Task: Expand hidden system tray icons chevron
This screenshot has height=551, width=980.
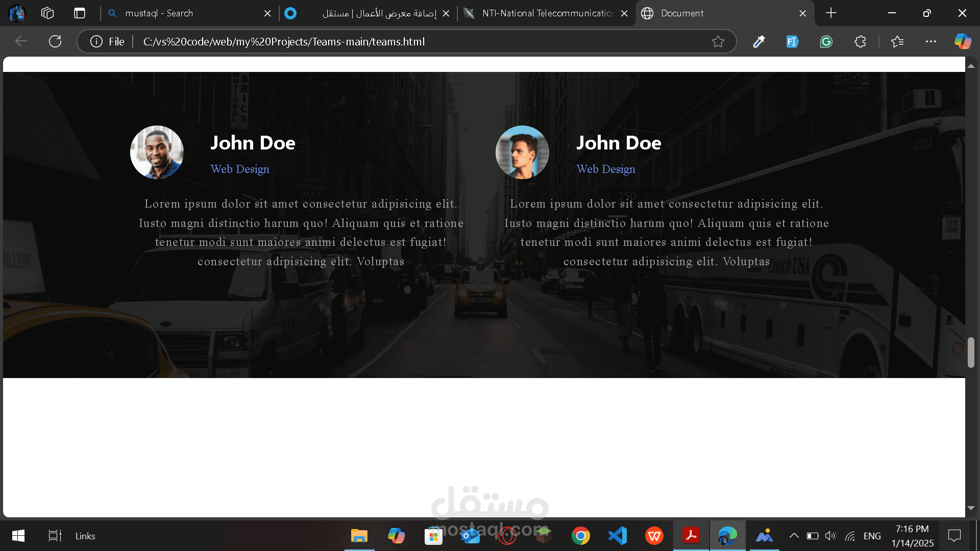Action: click(x=794, y=536)
